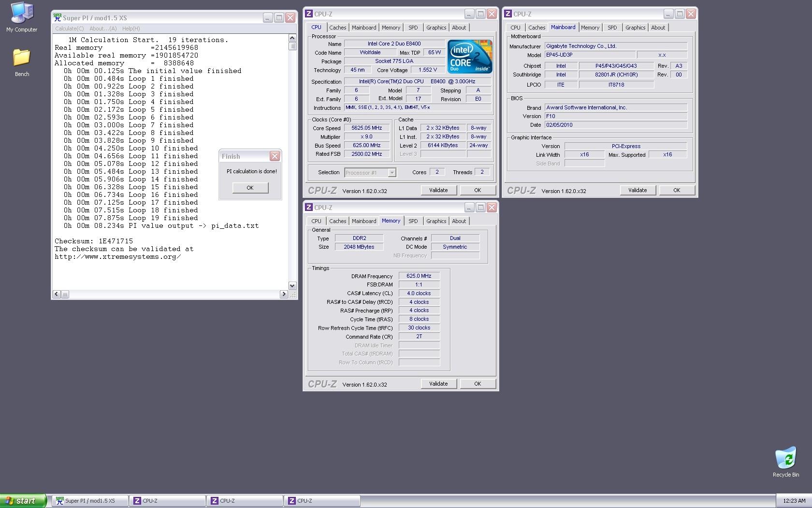This screenshot has height=508, width=812.
Task: Open the About...(A) menu in Super PI
Action: click(103, 29)
